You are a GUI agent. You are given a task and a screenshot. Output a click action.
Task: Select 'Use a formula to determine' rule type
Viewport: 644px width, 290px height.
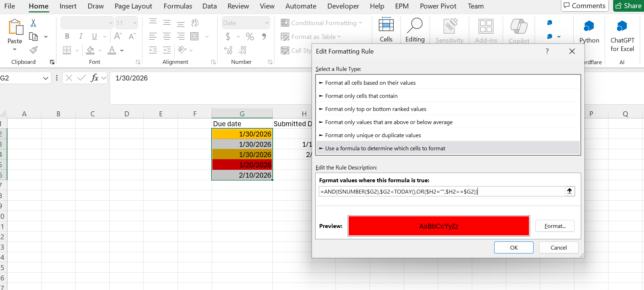click(448, 148)
